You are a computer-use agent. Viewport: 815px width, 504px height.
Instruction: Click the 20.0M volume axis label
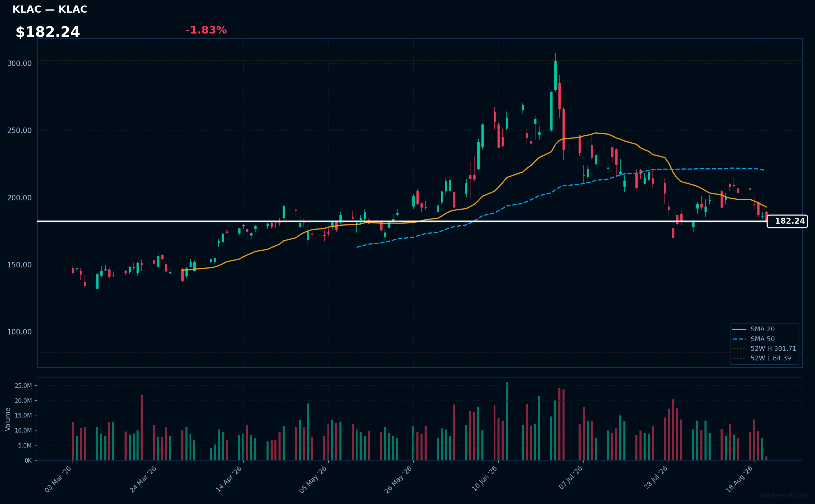tap(23, 401)
